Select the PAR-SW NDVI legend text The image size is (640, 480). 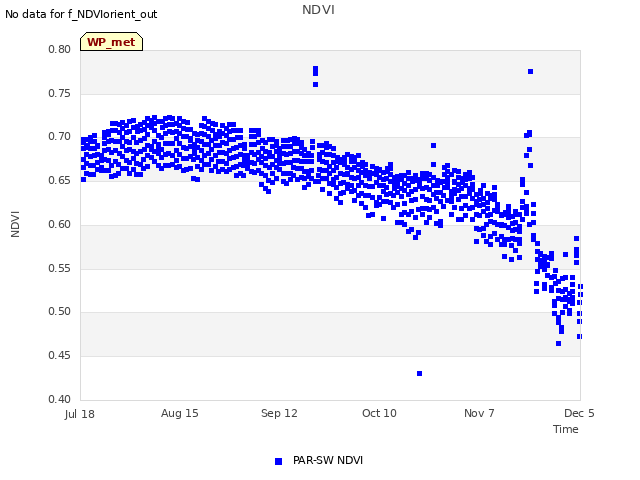click(x=328, y=460)
